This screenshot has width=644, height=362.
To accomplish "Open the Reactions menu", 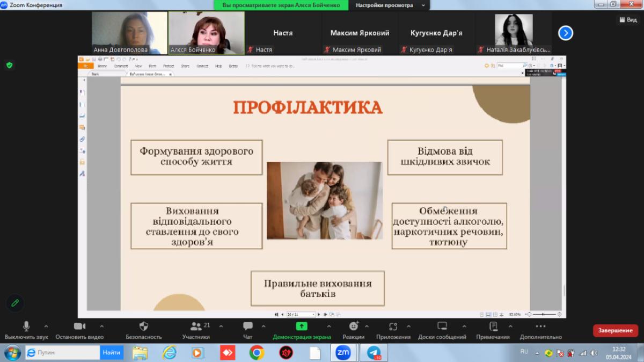I will pos(353,327).
